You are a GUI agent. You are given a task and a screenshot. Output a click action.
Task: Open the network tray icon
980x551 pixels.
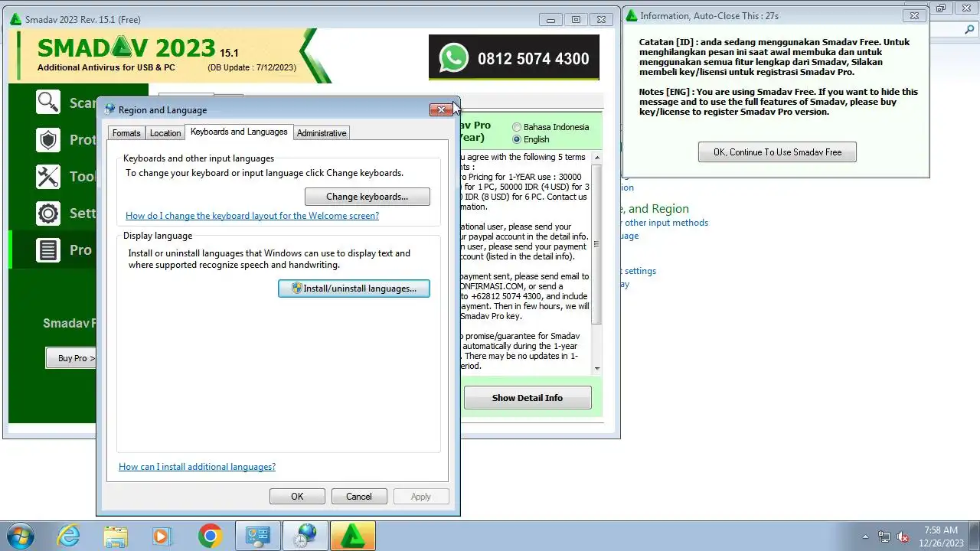(884, 536)
